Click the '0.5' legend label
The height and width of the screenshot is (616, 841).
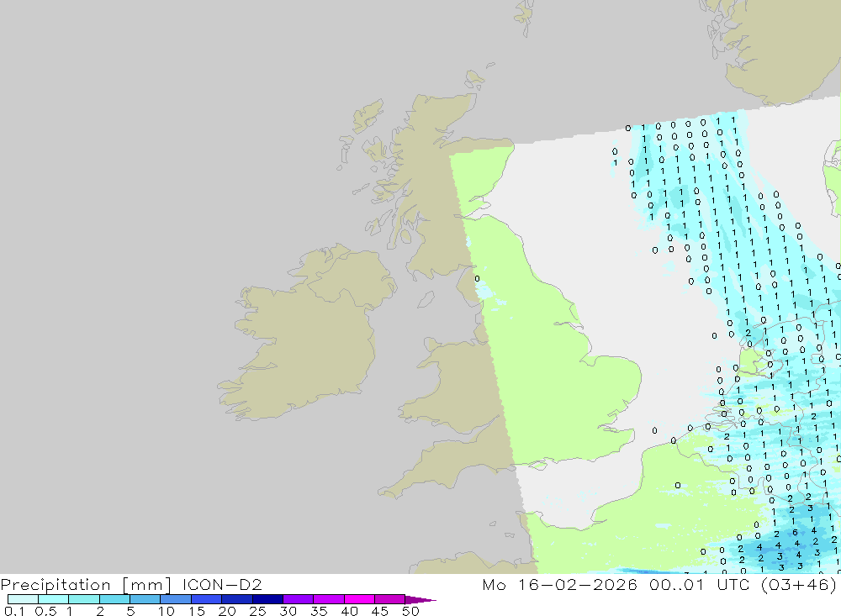[x=45, y=611]
